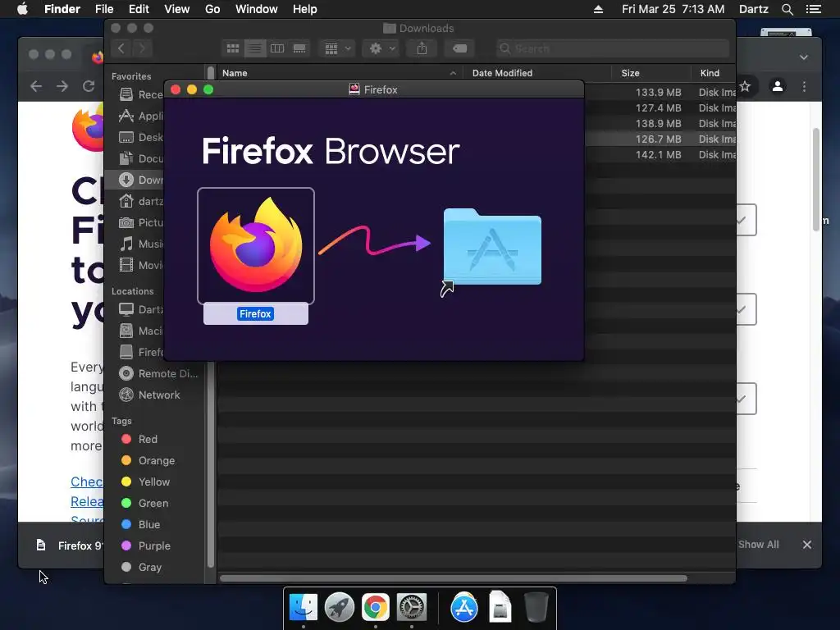Close the Chrome downloads bar
Screen dimensions: 840x630
click(807, 545)
